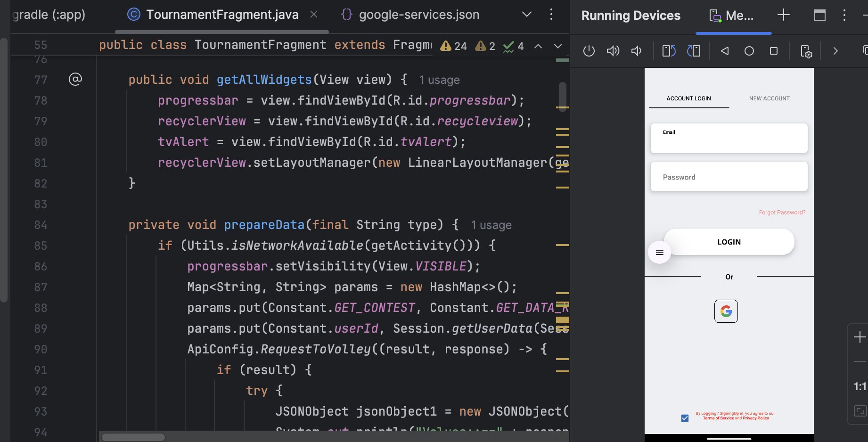Click the emulator Volume Down icon

[636, 51]
